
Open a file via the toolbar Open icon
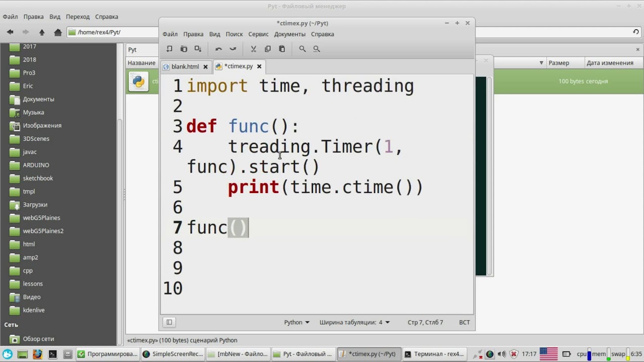[x=184, y=48]
